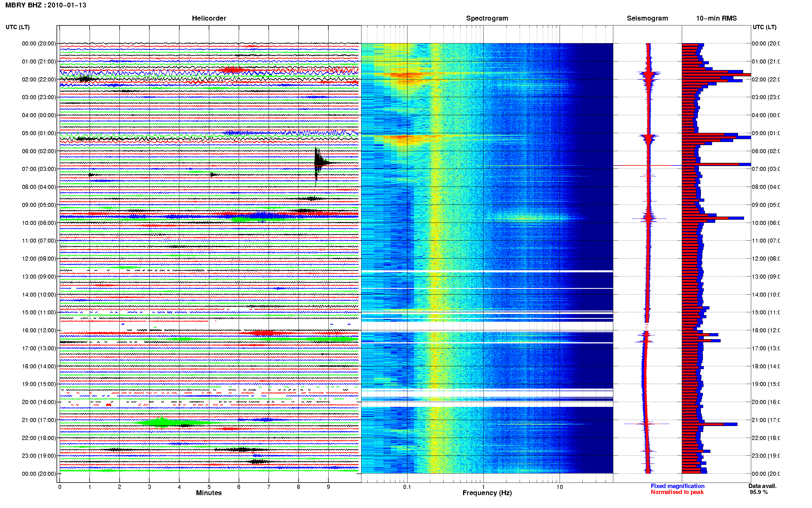
Task: Click the 'Fixed magnification' legend text
Action: (678, 486)
